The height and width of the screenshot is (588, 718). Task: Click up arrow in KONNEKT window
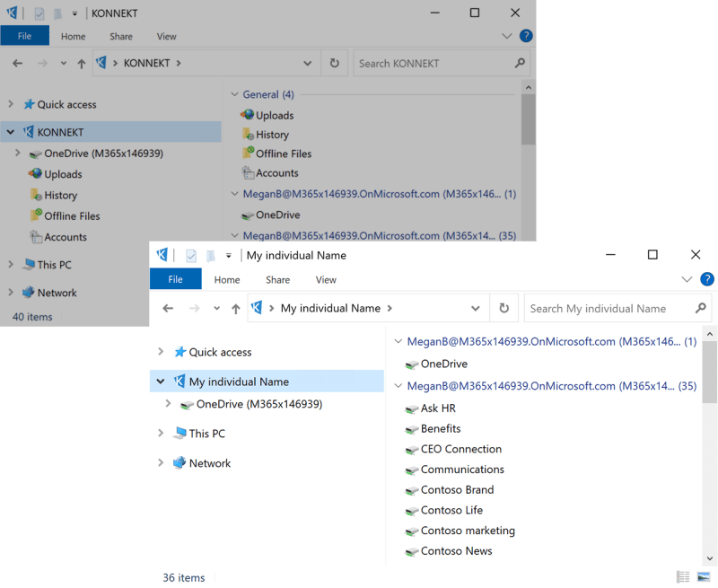click(81, 64)
